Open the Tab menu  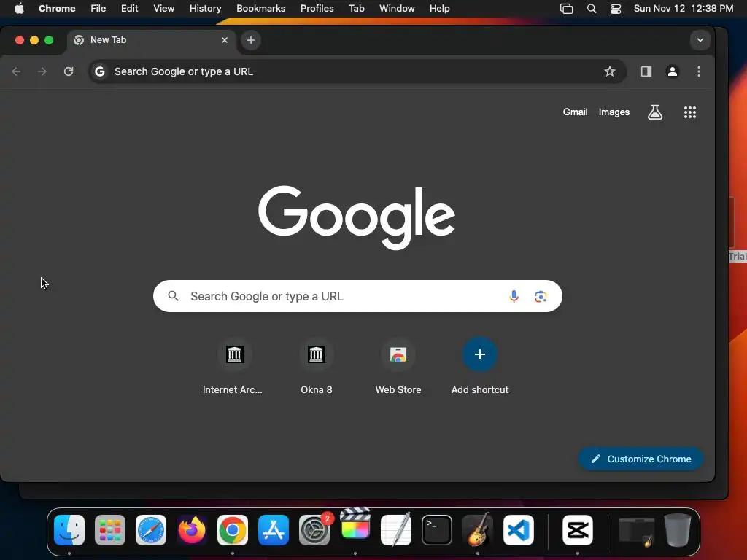[357, 9]
